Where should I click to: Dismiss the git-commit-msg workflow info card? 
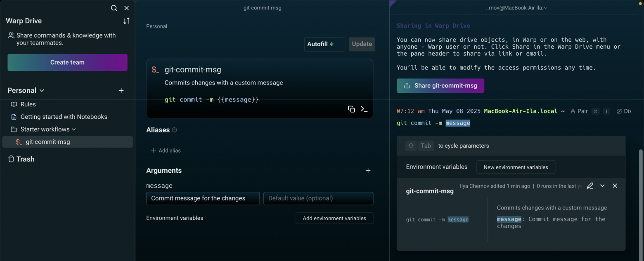(615, 186)
